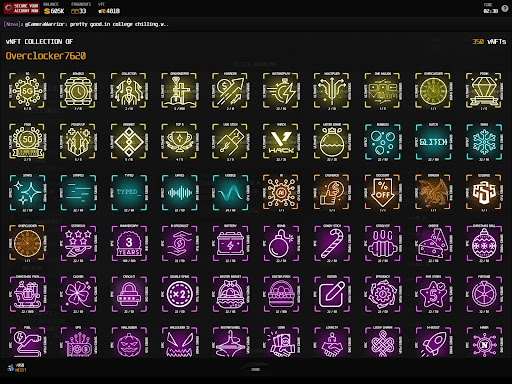Open the % OFF discount vNFT
Image resolution: width=512 pixels, height=384 pixels.
tap(383, 192)
